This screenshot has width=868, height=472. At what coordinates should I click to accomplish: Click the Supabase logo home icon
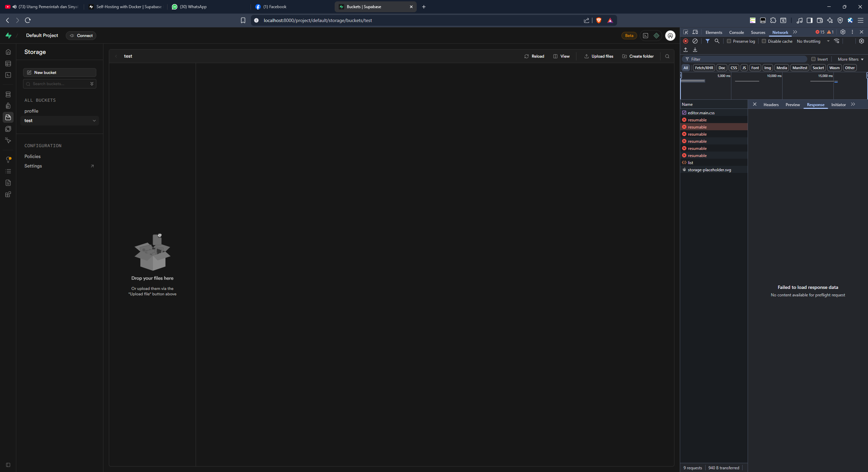click(8, 36)
